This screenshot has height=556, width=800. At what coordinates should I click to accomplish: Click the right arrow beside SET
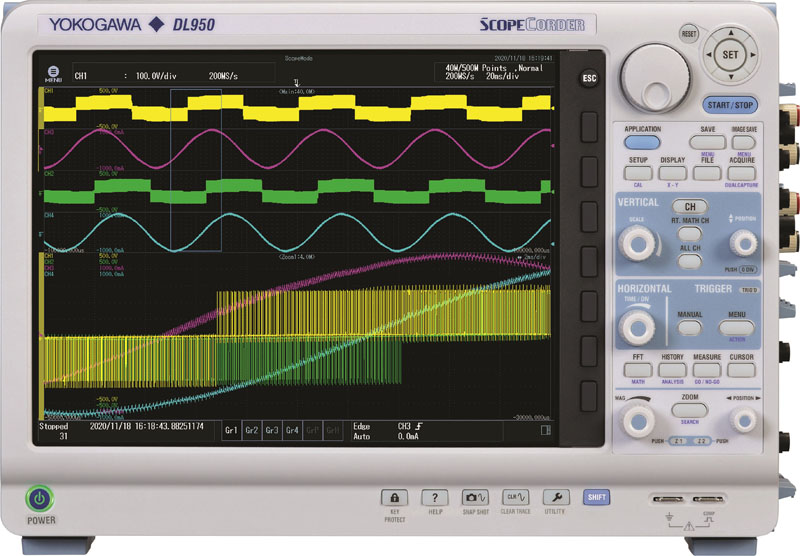[753, 55]
